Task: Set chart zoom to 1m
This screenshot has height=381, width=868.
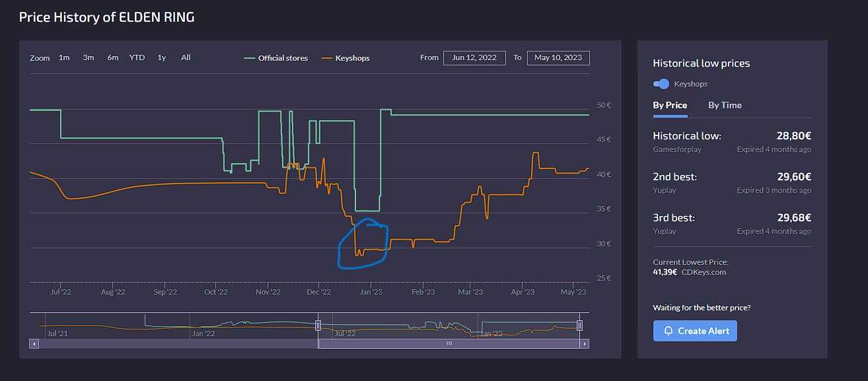Action: tap(64, 57)
